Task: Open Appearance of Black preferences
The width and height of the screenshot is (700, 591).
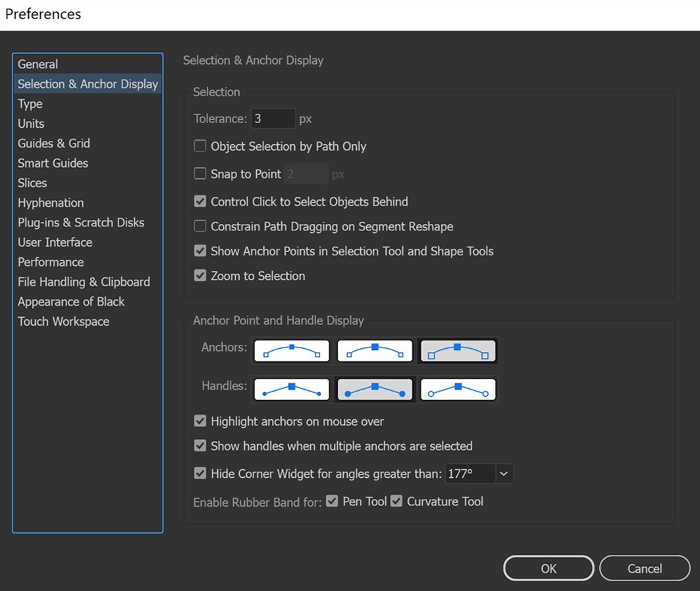Action: click(x=88, y=302)
